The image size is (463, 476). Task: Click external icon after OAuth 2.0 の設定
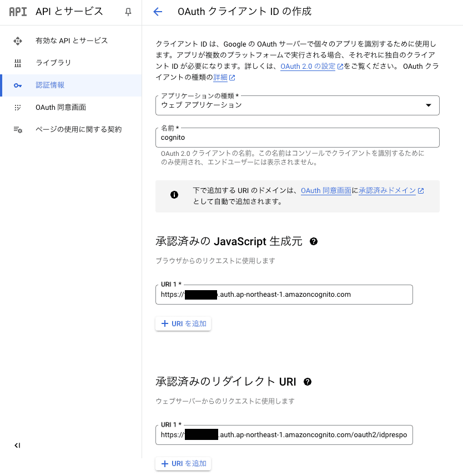pyautogui.click(x=340, y=67)
